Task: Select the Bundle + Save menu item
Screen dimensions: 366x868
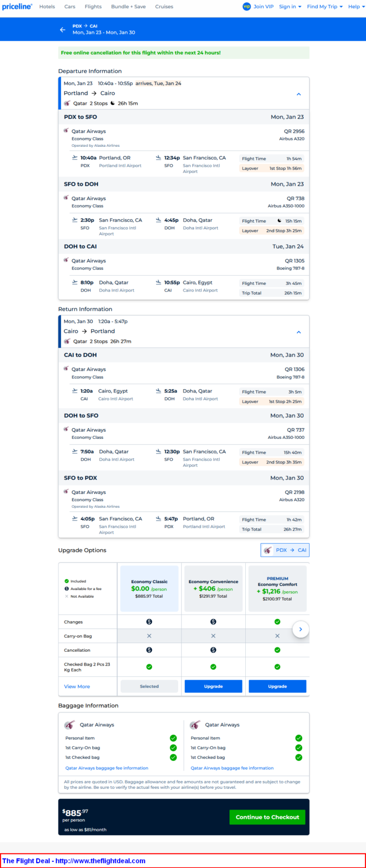Action: click(128, 7)
